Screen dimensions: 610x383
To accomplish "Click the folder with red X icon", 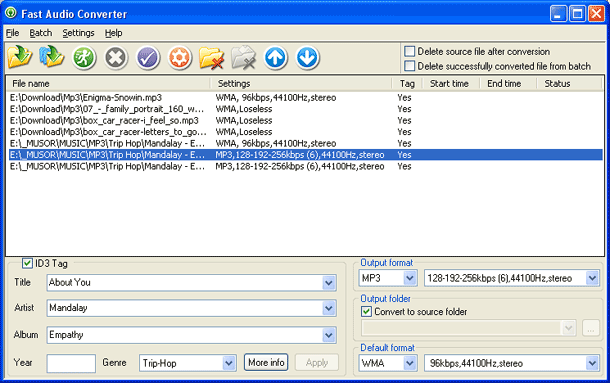I will (x=211, y=58).
